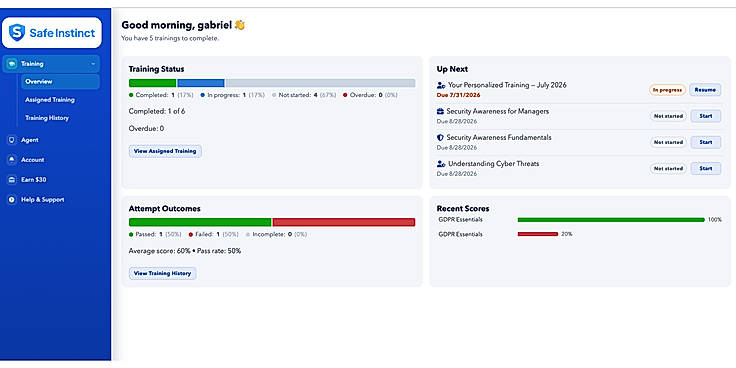Image resolution: width=736 pixels, height=368 pixels.
Task: Open Training History in sidebar
Action: pos(47,118)
